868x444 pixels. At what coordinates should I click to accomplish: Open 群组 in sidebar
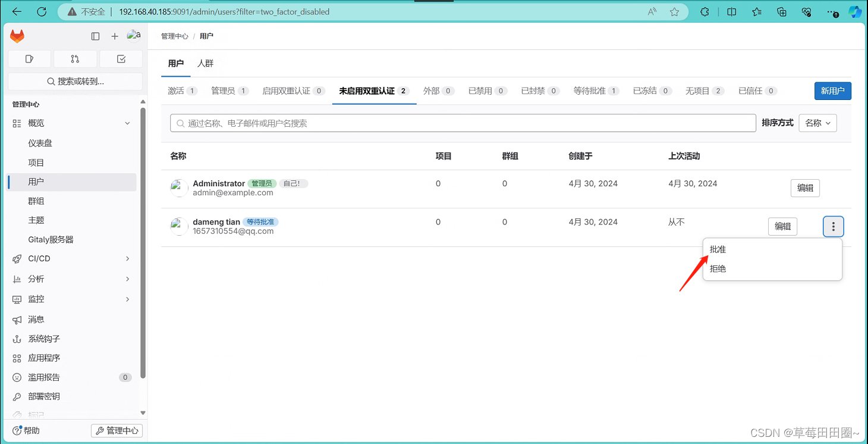click(72, 201)
